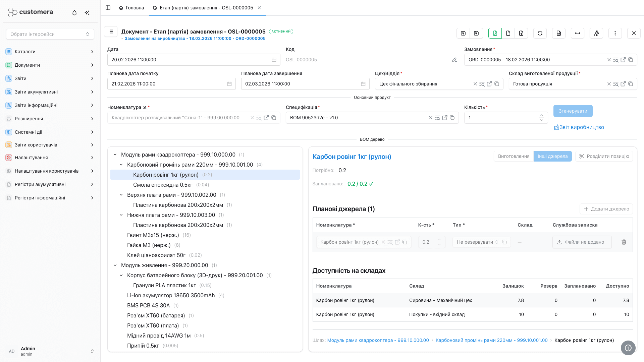Image resolution: width=644 pixels, height=362 pixels.
Task: Open notifications bell in sidebar header
Action: click(74, 13)
